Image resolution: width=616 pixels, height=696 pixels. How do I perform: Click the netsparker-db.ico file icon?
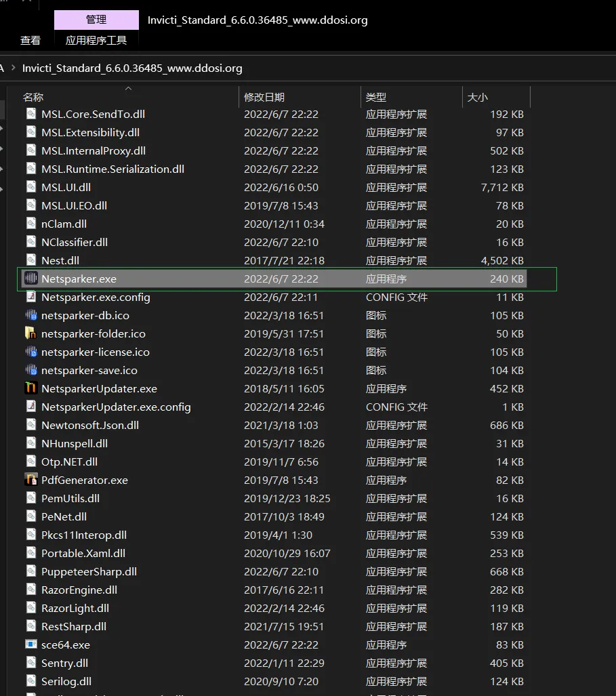(x=31, y=314)
